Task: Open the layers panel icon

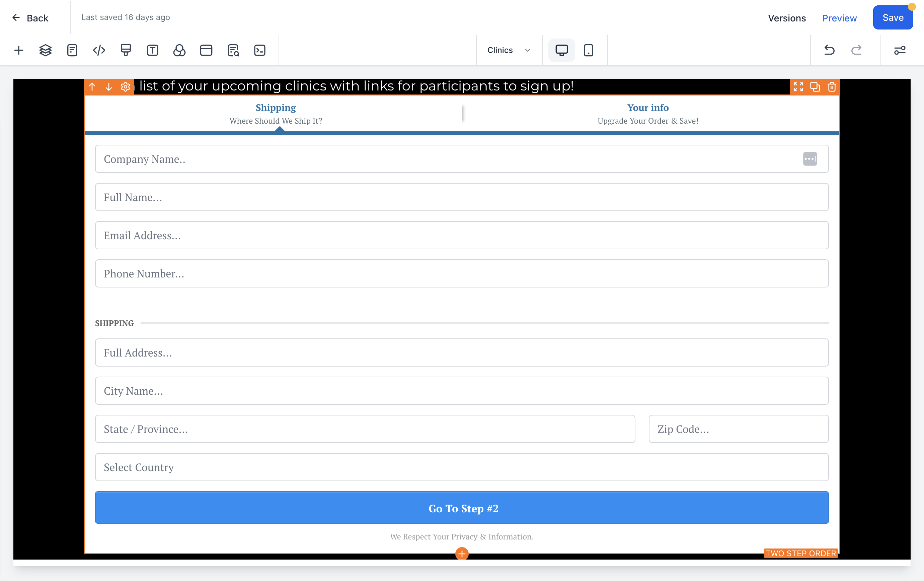Action: tap(45, 50)
